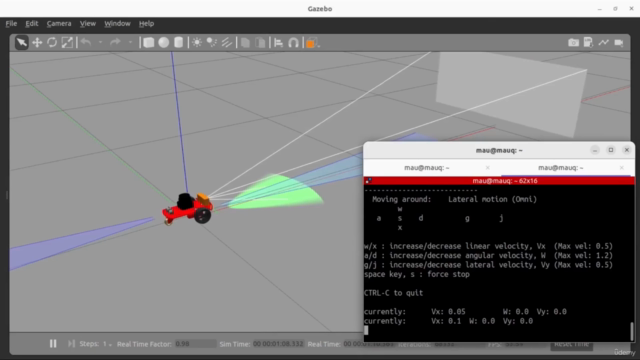Click the 'Vx: 0.05' line in terminal
The image size is (640, 360).
tap(465, 312)
